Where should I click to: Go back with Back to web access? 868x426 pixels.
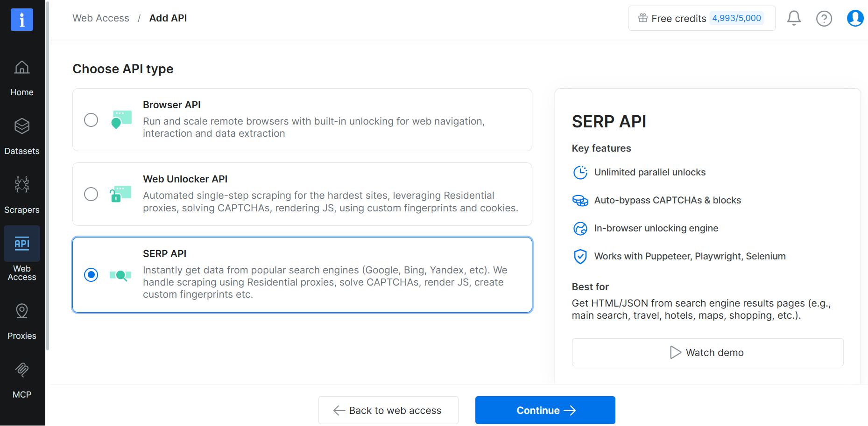[388, 410]
